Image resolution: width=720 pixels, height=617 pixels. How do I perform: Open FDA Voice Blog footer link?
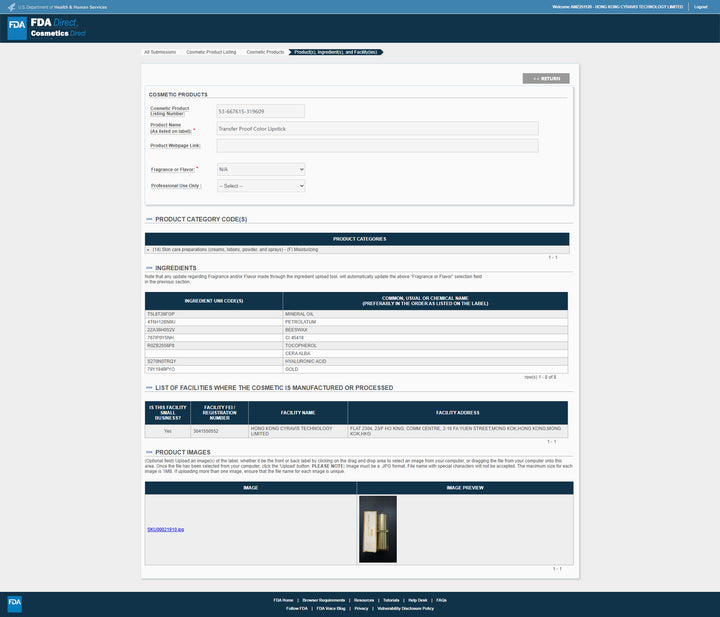331,609
